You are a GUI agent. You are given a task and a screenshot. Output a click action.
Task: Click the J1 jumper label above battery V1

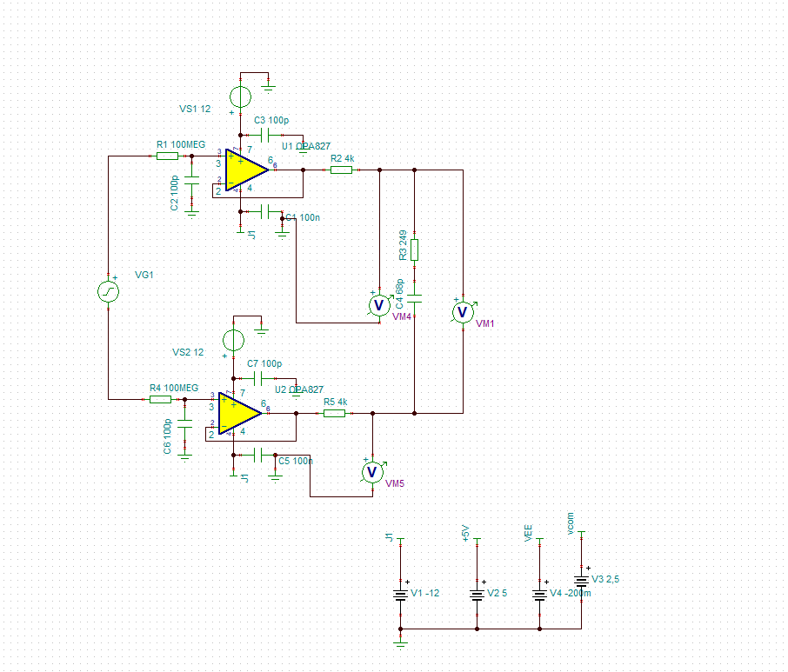389,537
